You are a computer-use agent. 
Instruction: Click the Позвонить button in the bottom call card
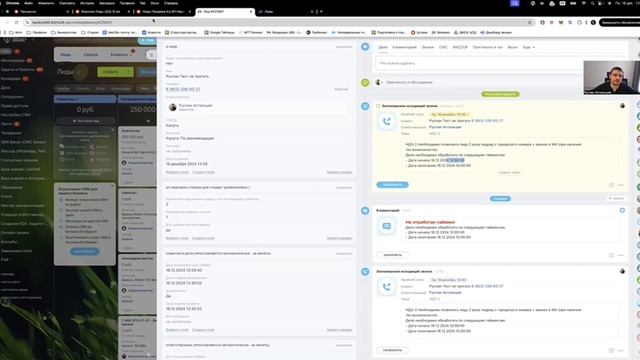point(392,350)
